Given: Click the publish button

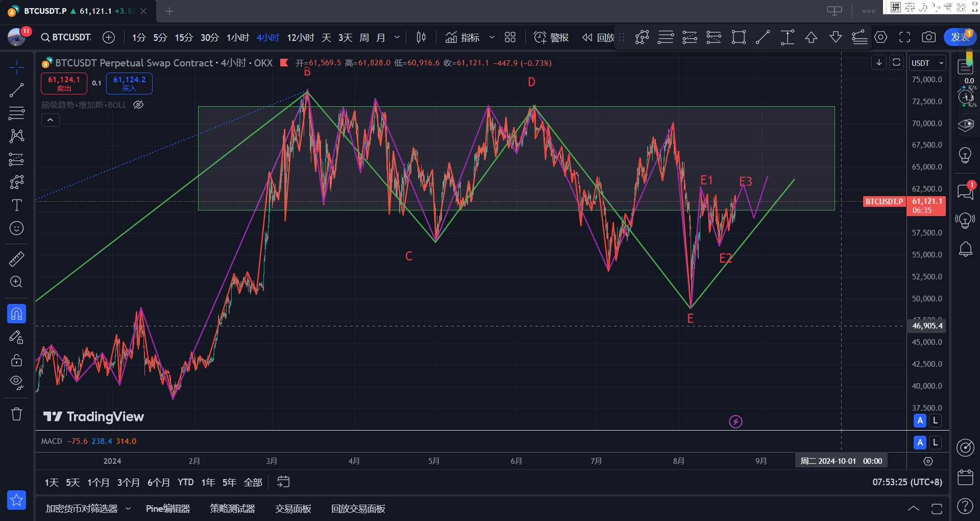Looking at the screenshot, I should pyautogui.click(x=960, y=37).
